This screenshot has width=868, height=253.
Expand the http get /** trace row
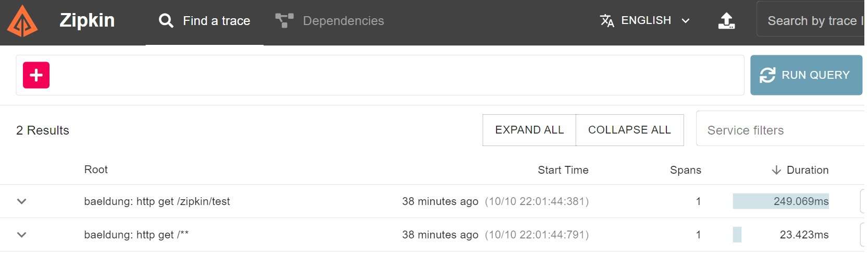[x=21, y=235]
